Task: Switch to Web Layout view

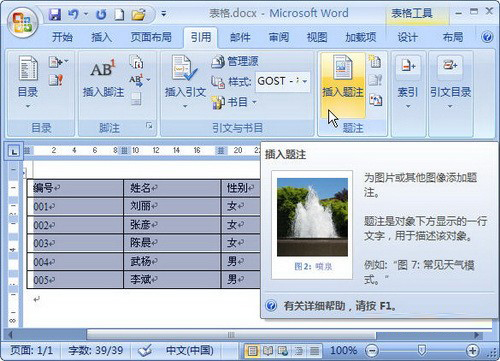Action: click(x=283, y=351)
